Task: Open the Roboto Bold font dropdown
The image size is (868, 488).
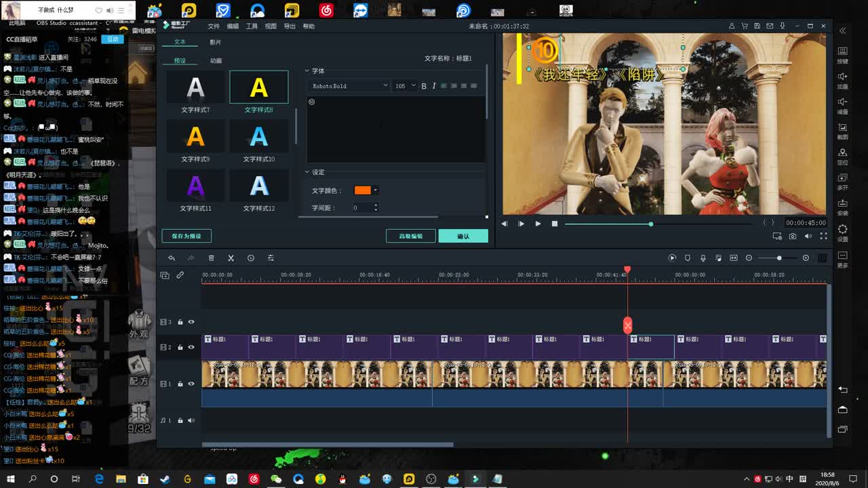Action: 349,86
